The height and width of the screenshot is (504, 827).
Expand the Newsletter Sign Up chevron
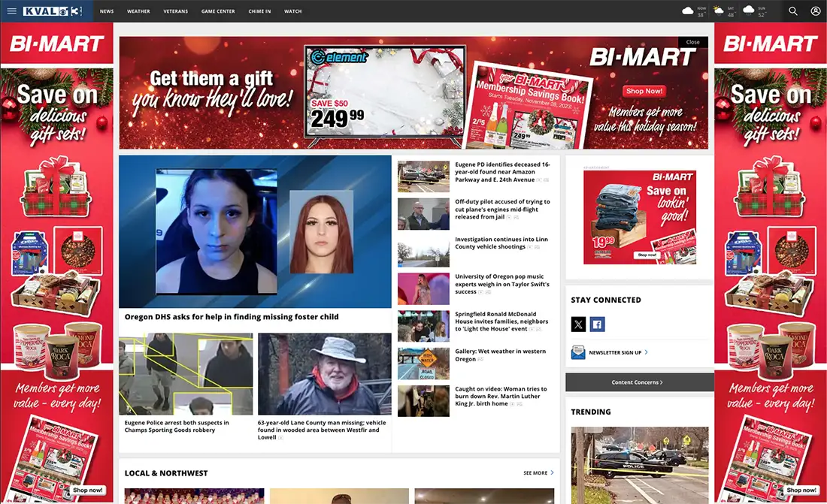(x=646, y=352)
